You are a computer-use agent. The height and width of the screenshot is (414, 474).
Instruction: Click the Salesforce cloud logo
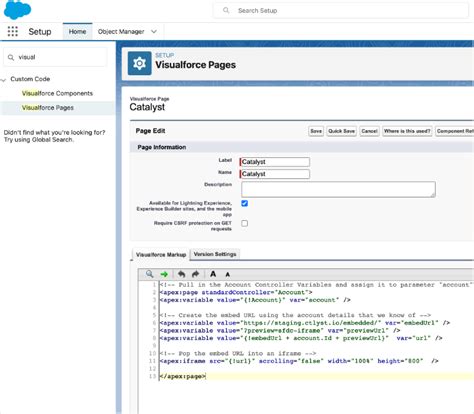(x=17, y=9)
